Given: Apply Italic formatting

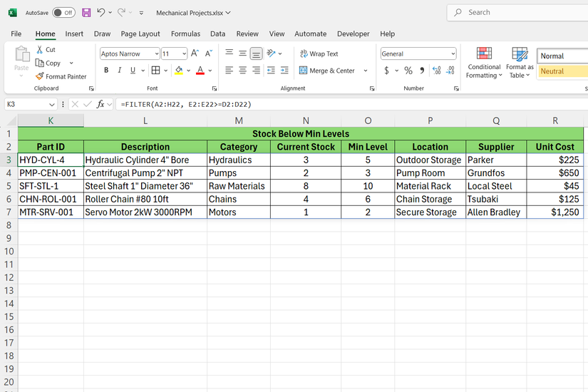Looking at the screenshot, I should click(119, 70).
